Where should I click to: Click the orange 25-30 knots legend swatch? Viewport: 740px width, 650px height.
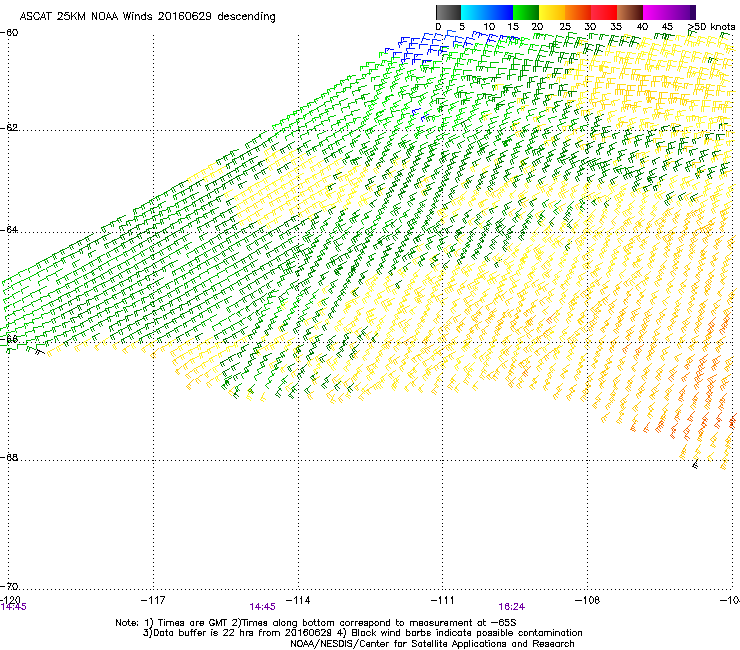coord(578,12)
